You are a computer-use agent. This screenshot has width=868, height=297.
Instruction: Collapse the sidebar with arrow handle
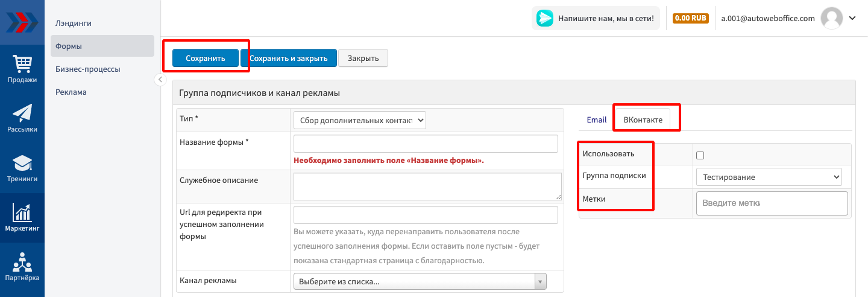tap(160, 80)
